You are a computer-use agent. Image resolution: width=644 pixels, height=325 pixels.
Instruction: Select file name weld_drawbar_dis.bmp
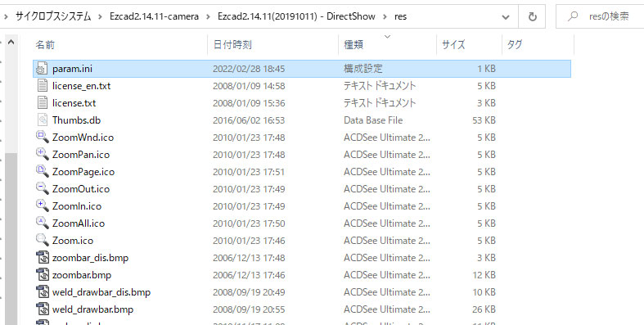tap(101, 292)
